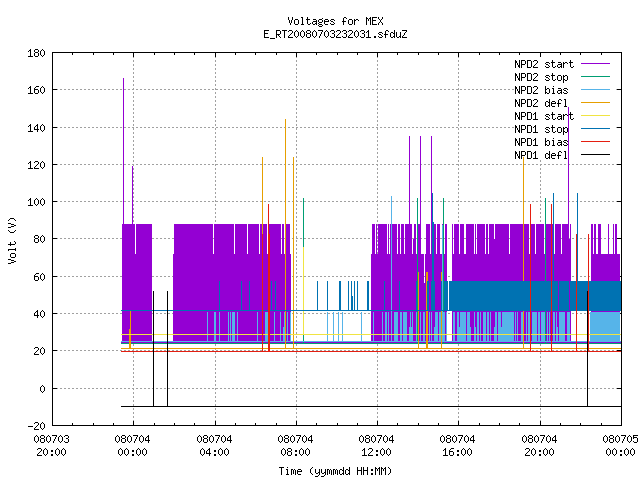The width and height of the screenshot is (640, 480).
Task: Click the 'NPD2 defl' legend label
Action: (541, 103)
